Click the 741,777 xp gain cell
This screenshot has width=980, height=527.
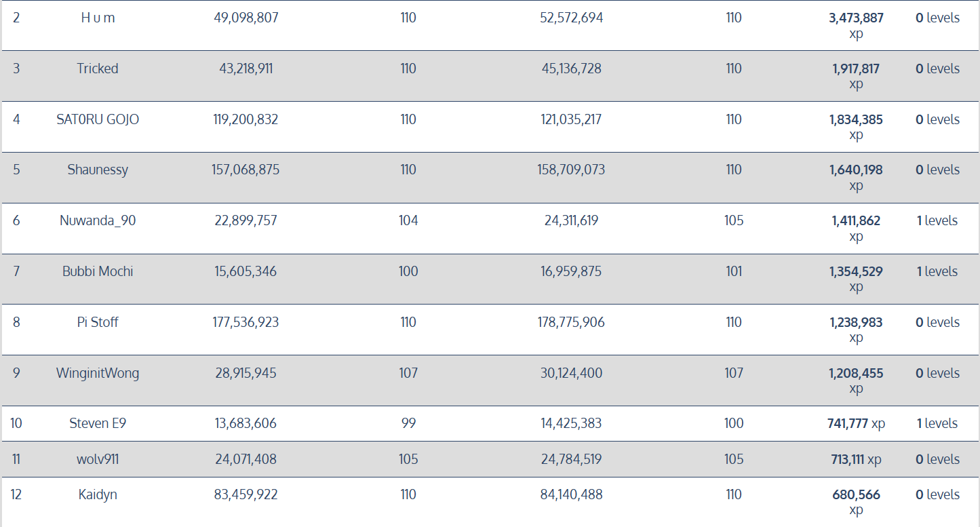coord(856,423)
